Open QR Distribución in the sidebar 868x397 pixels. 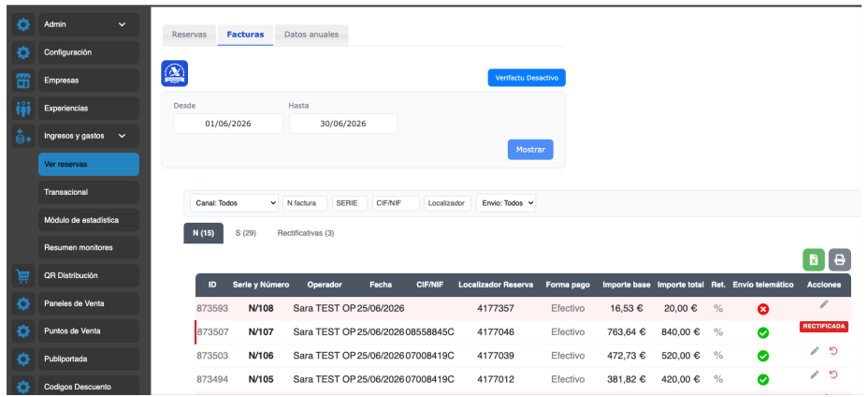tap(89, 275)
